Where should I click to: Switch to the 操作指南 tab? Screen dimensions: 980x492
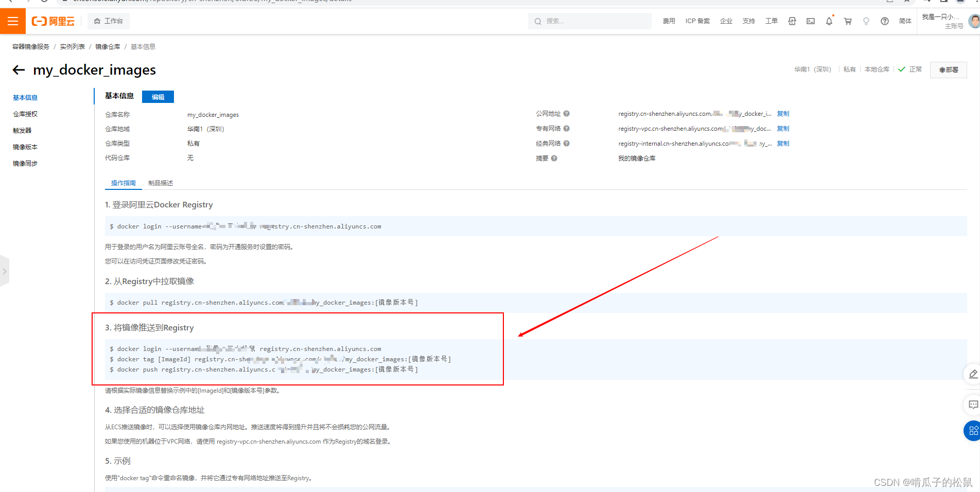[x=124, y=183]
